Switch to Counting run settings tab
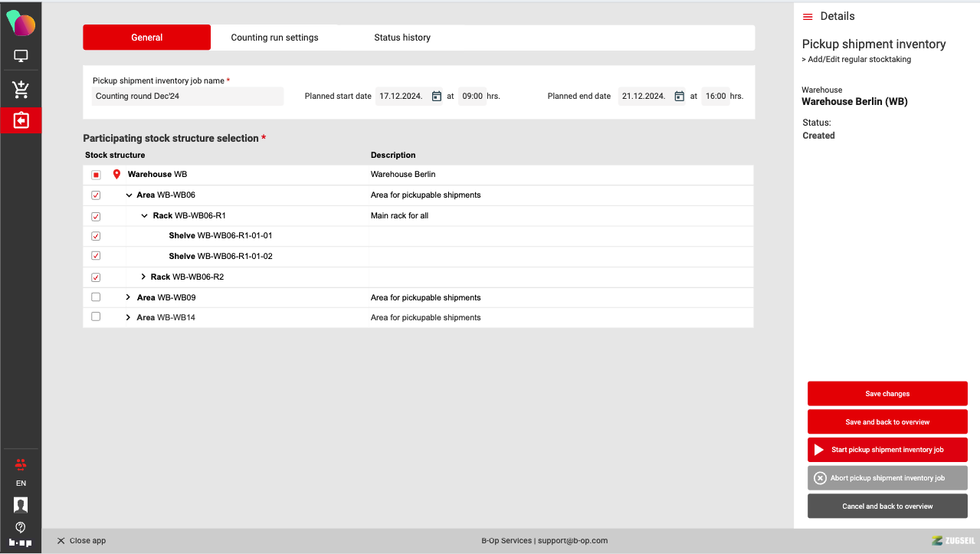This screenshot has width=980, height=554. click(274, 38)
